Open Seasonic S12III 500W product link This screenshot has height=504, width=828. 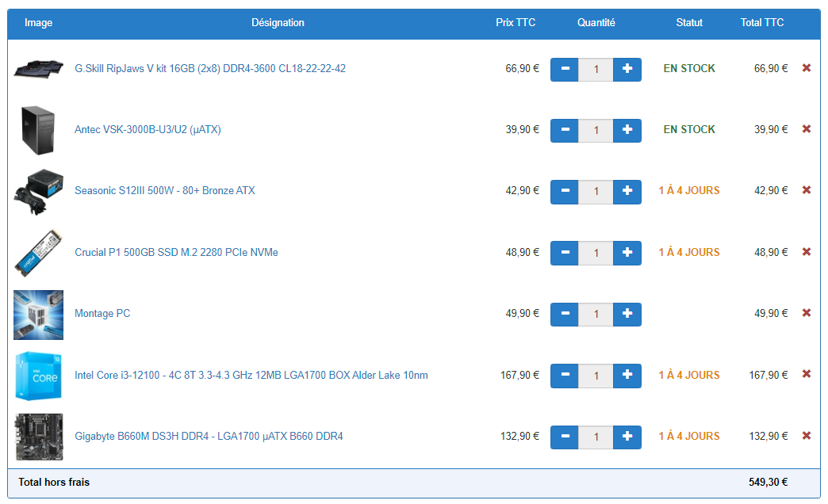pyautogui.click(x=165, y=190)
